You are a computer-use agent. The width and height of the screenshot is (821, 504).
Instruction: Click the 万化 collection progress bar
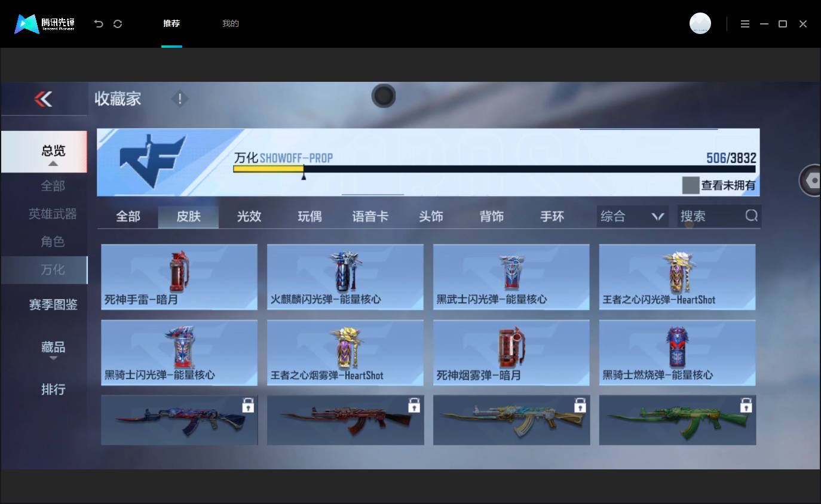[494, 169]
